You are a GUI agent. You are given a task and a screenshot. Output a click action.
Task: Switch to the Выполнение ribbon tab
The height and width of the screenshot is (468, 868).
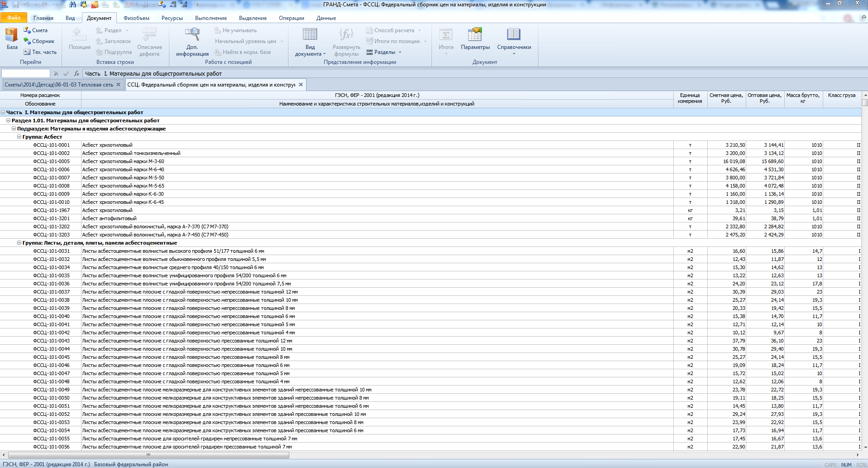(x=211, y=18)
